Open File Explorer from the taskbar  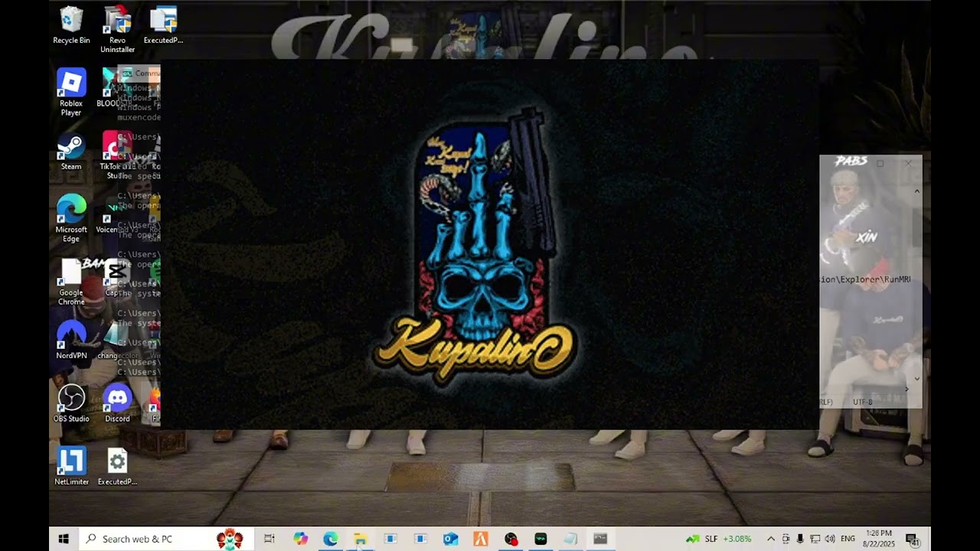click(x=360, y=539)
